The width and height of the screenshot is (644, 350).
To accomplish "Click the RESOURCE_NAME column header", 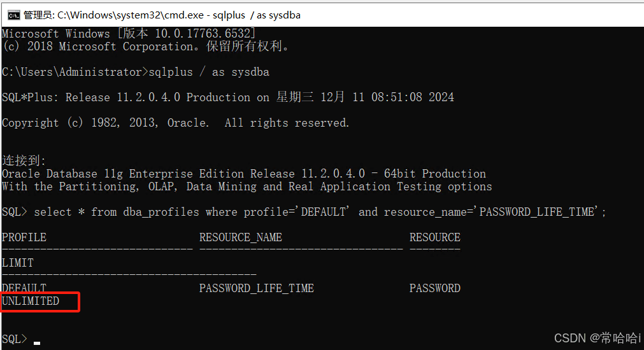I will pos(240,237).
